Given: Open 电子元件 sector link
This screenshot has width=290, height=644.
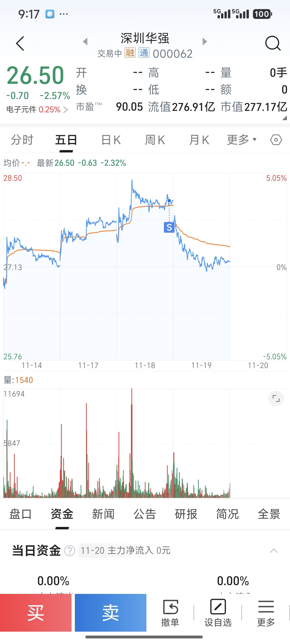Looking at the screenshot, I should (37, 109).
